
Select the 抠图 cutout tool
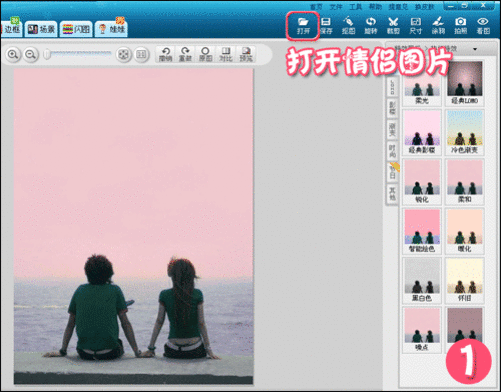348,26
